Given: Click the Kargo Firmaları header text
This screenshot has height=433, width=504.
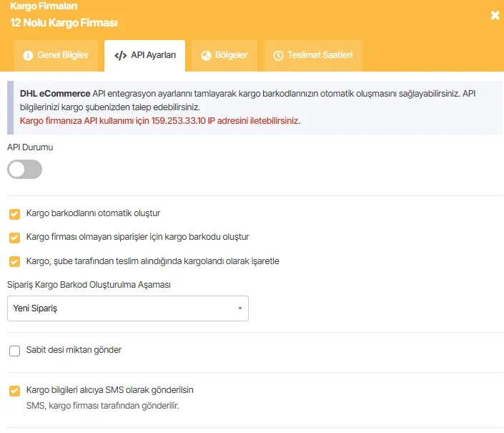Looking at the screenshot, I should 44,6.
